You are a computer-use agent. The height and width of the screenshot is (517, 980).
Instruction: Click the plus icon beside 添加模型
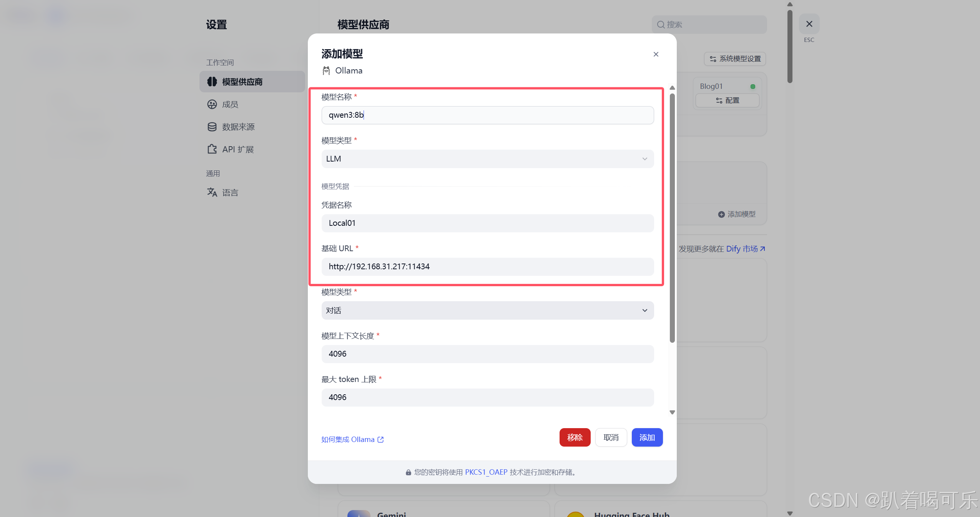tap(721, 214)
